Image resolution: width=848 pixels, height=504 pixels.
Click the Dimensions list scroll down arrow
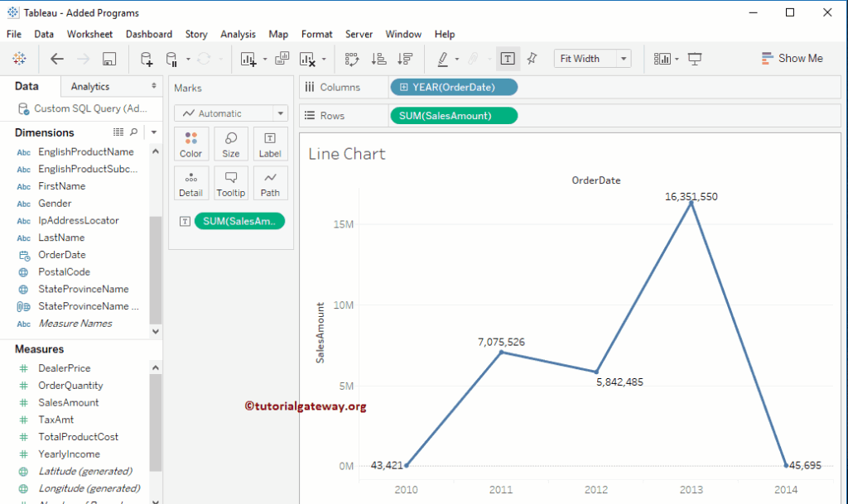[156, 331]
